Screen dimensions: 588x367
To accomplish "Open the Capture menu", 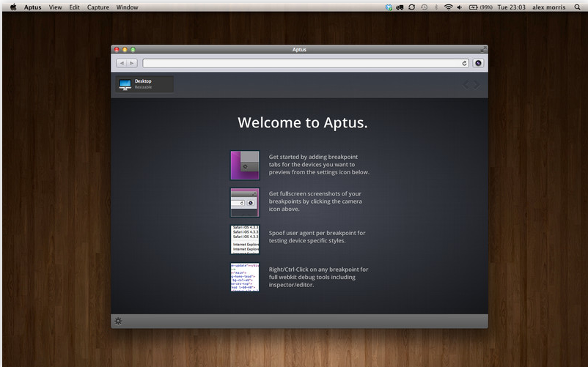I will pyautogui.click(x=98, y=7).
